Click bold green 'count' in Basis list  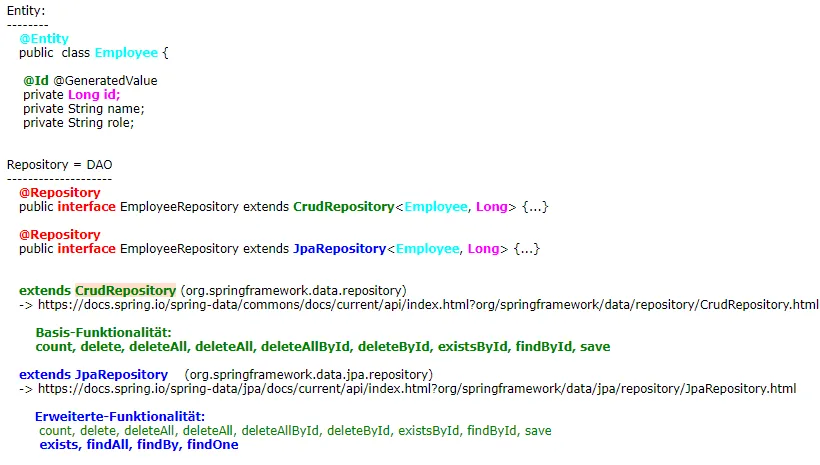point(54,347)
